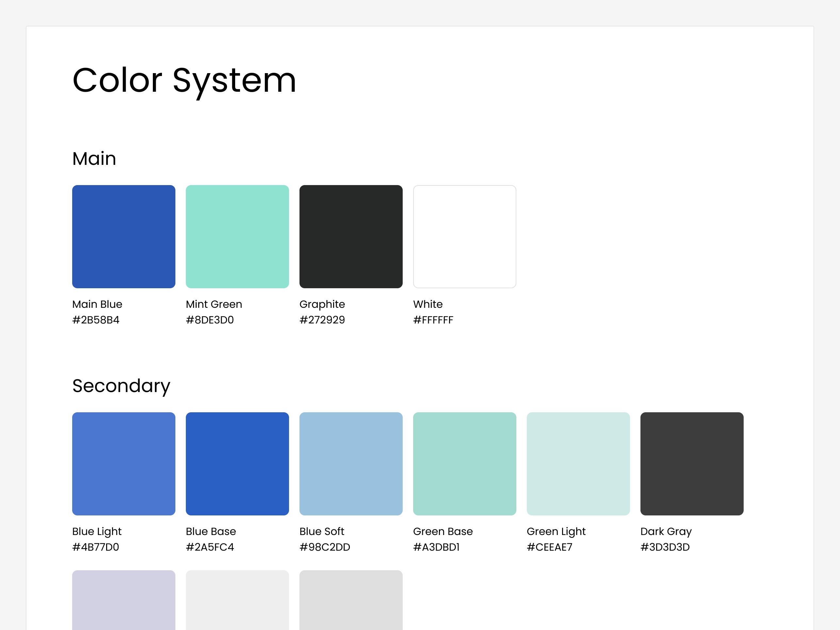Viewport: 840px width, 630px height.
Task: Select the White swatch
Action: click(x=464, y=236)
